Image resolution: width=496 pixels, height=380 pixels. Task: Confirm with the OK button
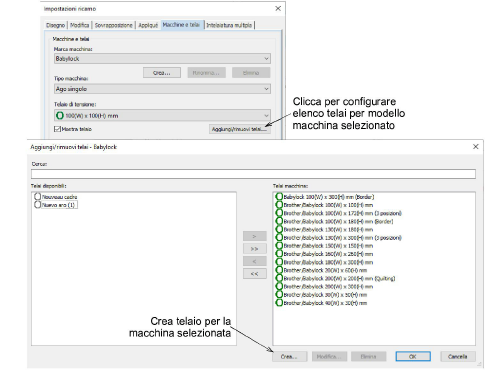click(413, 356)
